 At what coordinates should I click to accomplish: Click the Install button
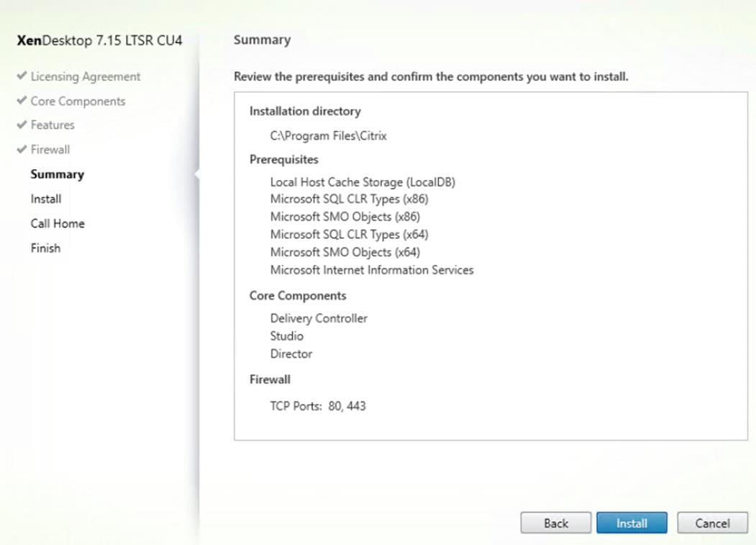pyautogui.click(x=632, y=523)
